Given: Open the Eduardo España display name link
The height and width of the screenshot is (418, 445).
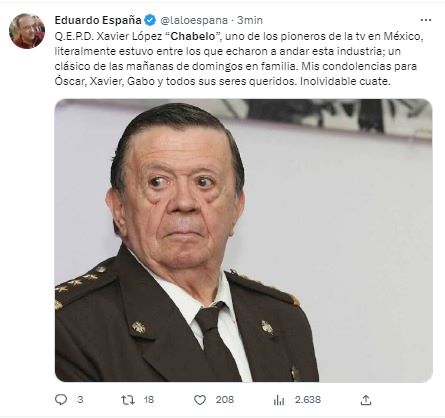Looking at the screenshot, I should tap(98, 20).
